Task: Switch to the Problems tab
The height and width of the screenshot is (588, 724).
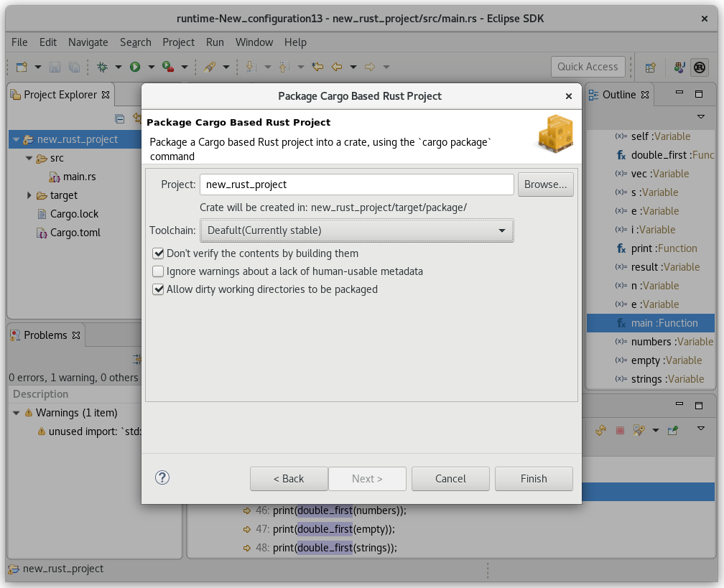Action: [45, 335]
